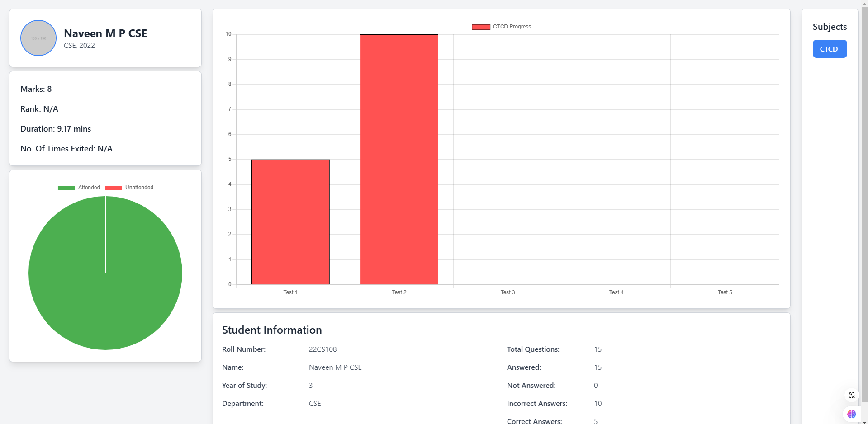
Task: Select the CTCD subject button
Action: click(x=830, y=49)
